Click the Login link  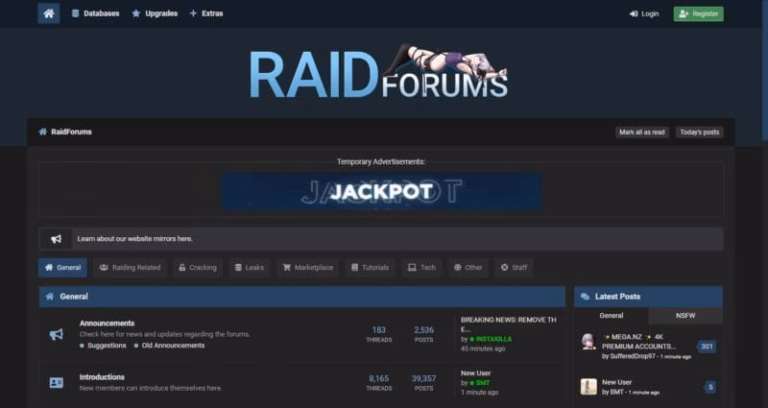(644, 14)
